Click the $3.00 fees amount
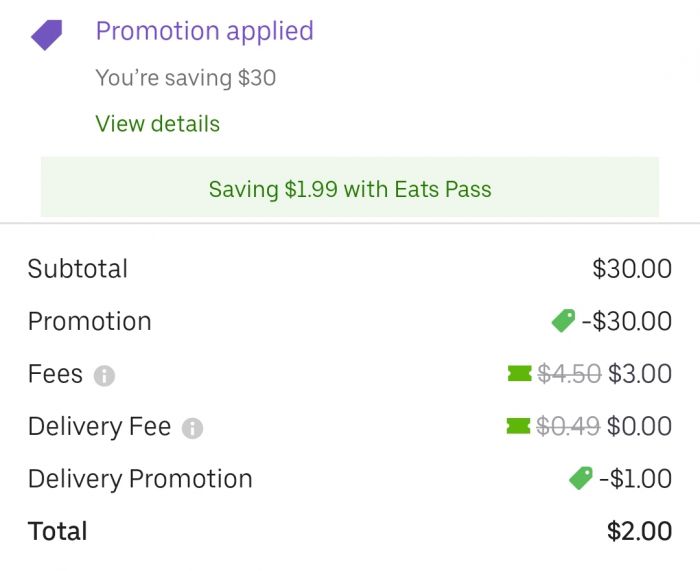Viewport: 700px width, 571px height. (x=640, y=374)
